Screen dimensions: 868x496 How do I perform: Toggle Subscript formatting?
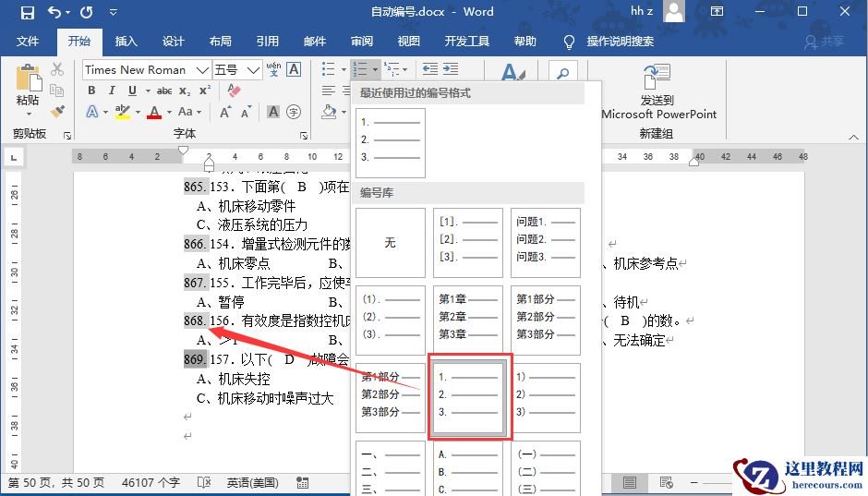[x=185, y=91]
